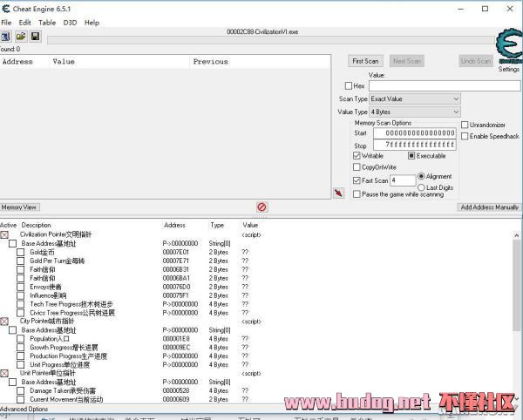523x420 pixels.
Task: Open the D3D menu
Action: (70, 23)
